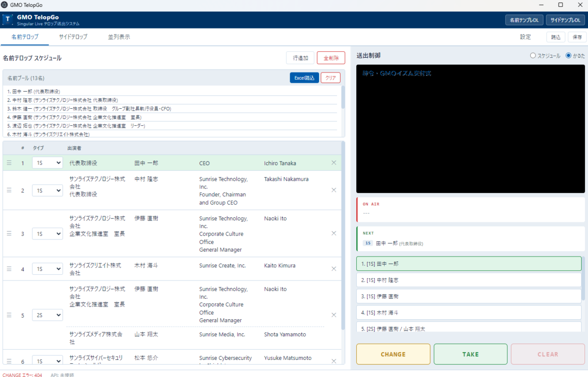Delete the 中村 隆志 row with its × icon
The width and height of the screenshot is (588, 377).
(x=334, y=190)
